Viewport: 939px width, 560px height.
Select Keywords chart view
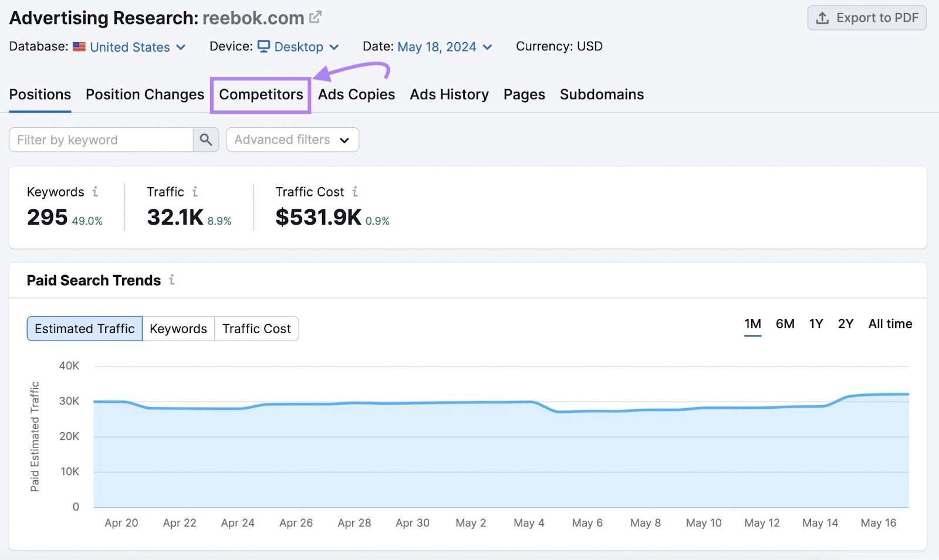pyautogui.click(x=178, y=328)
